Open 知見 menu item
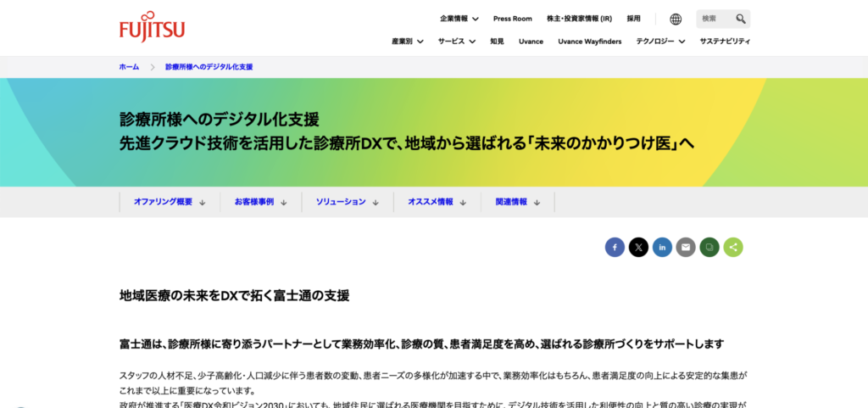 pos(497,41)
